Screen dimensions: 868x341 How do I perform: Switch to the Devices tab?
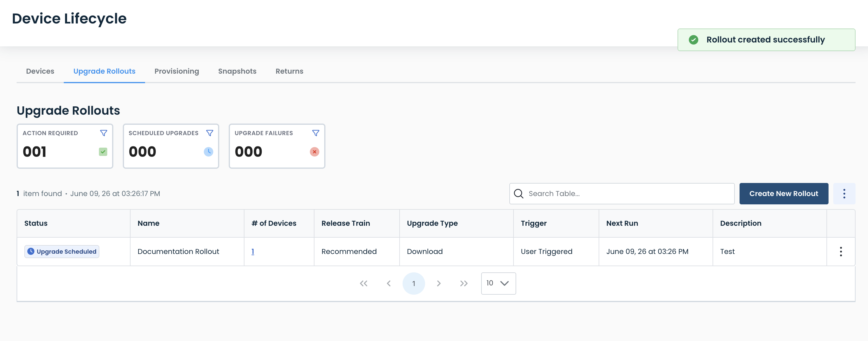(x=40, y=71)
